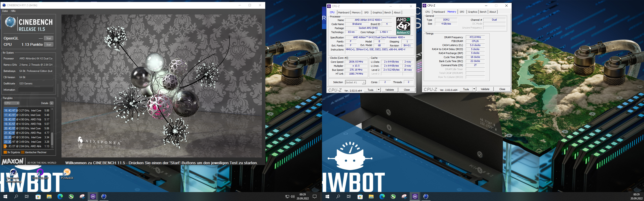Start the CPU benchmark in Cinebench
644x201 pixels.
[x=49, y=44]
